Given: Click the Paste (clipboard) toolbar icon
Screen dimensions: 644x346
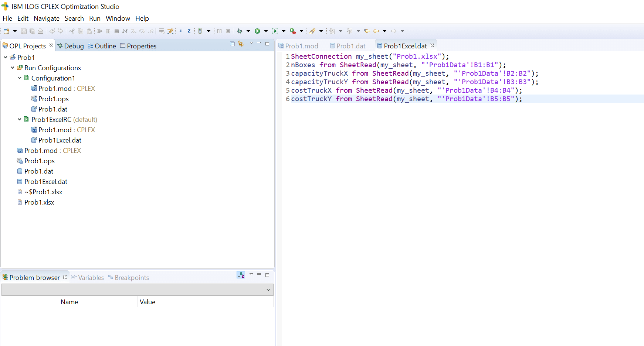Looking at the screenshot, I should click(89, 31).
